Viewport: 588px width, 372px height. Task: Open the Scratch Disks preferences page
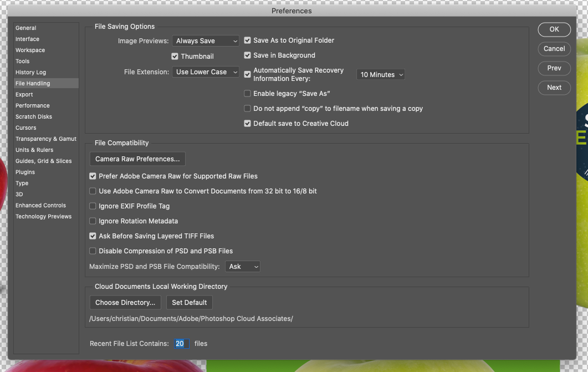[34, 116]
